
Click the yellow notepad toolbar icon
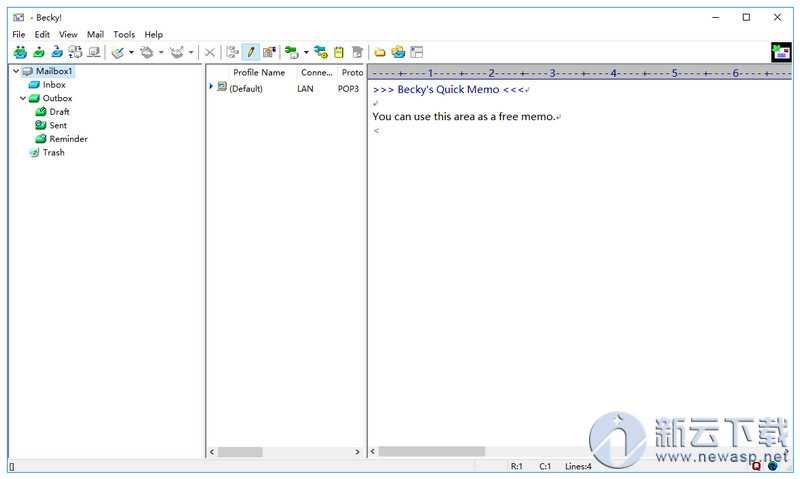tap(339, 52)
